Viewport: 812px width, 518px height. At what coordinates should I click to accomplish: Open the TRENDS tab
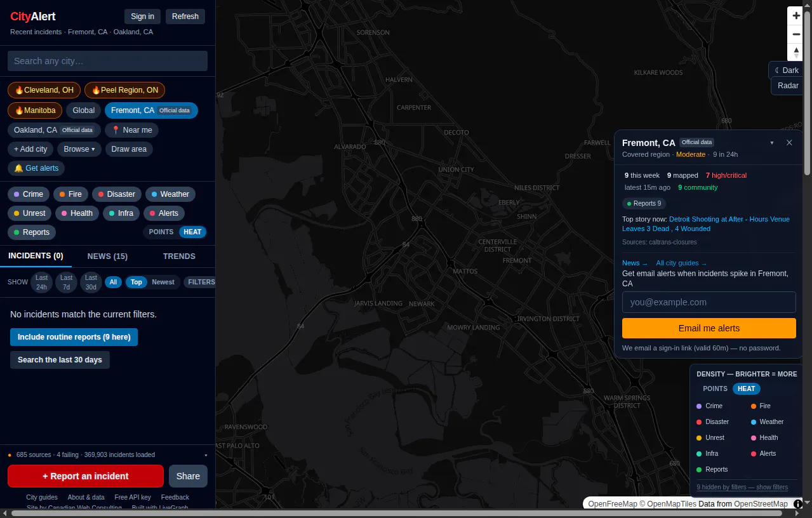179,256
